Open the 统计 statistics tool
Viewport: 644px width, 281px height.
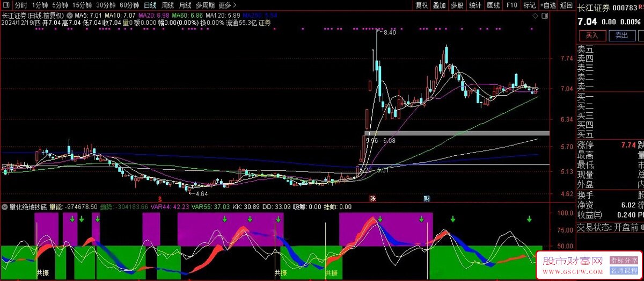pyautogui.click(x=475, y=5)
